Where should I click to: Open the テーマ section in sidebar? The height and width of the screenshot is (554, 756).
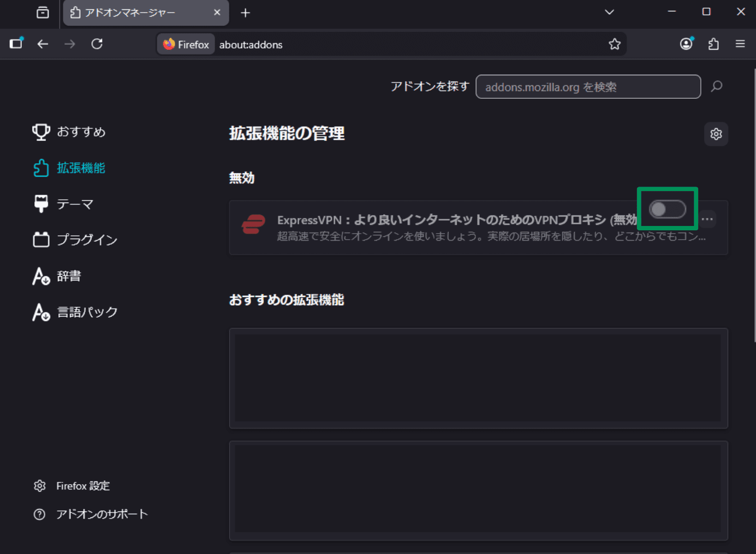point(75,204)
